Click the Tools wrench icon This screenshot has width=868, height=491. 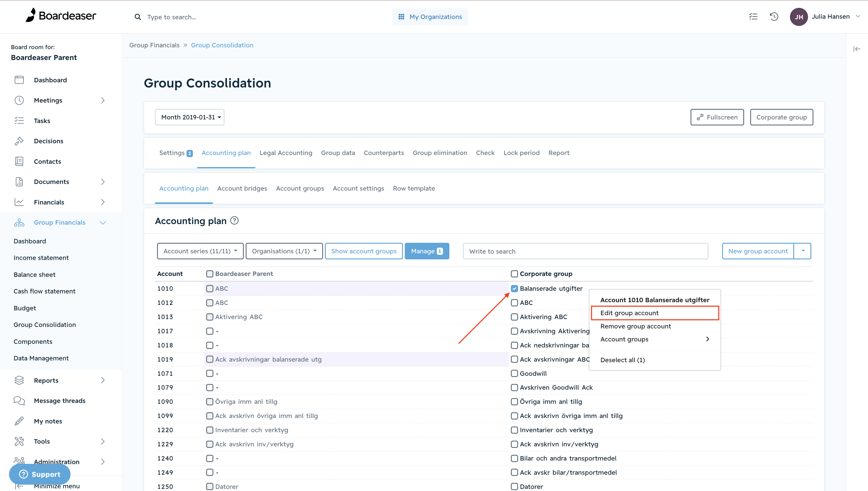tap(19, 442)
